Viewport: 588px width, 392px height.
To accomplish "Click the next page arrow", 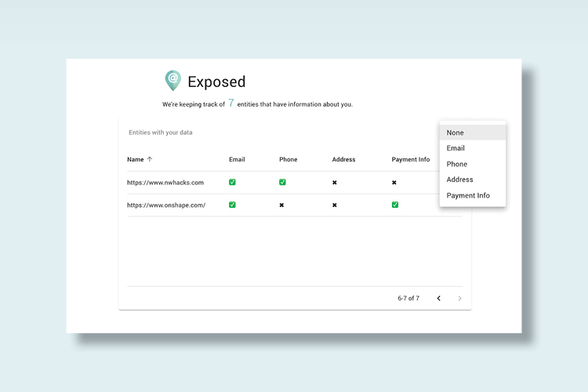I will point(459,298).
